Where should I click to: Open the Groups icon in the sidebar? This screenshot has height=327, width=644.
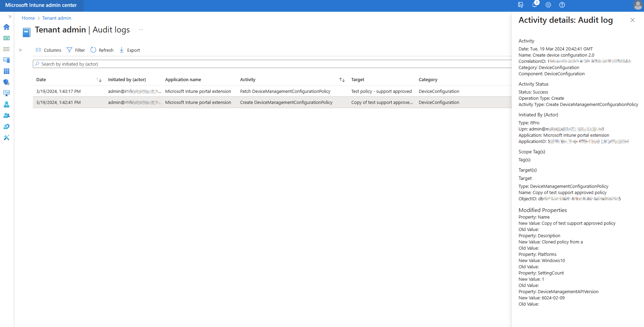tap(7, 115)
